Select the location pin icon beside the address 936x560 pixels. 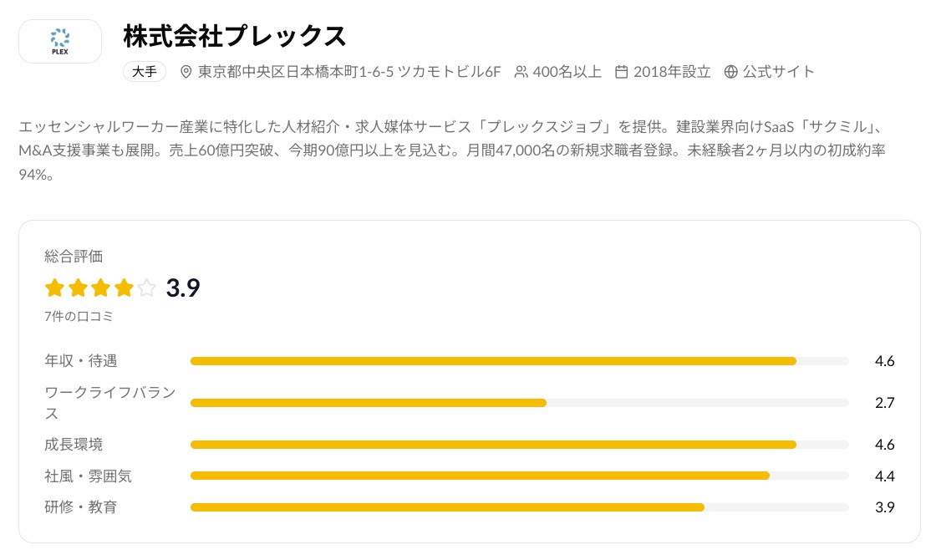tap(184, 72)
